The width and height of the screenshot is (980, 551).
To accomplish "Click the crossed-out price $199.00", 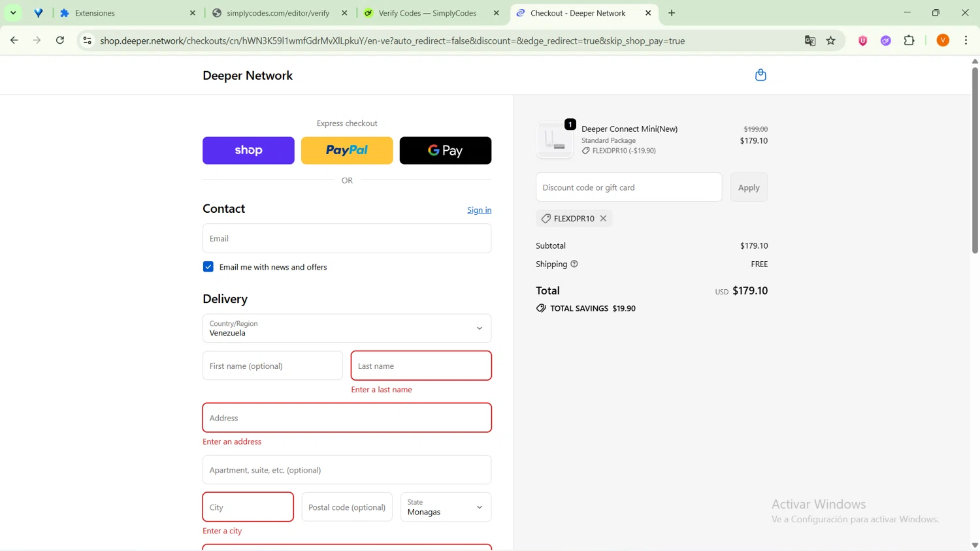I will pyautogui.click(x=756, y=129).
